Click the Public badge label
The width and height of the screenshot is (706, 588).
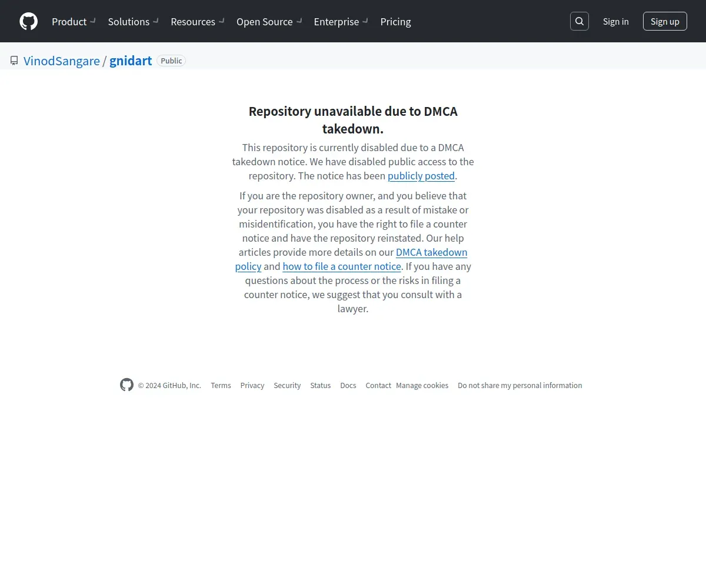(171, 61)
